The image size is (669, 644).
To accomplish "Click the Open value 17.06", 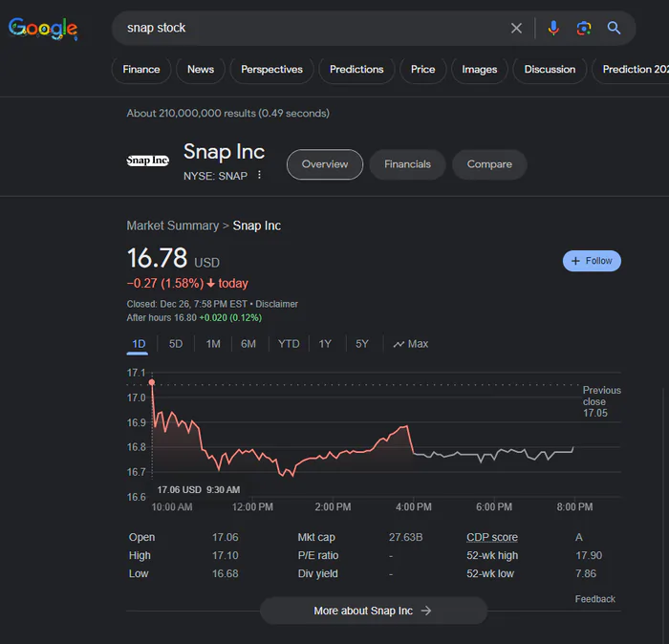I will coord(226,537).
